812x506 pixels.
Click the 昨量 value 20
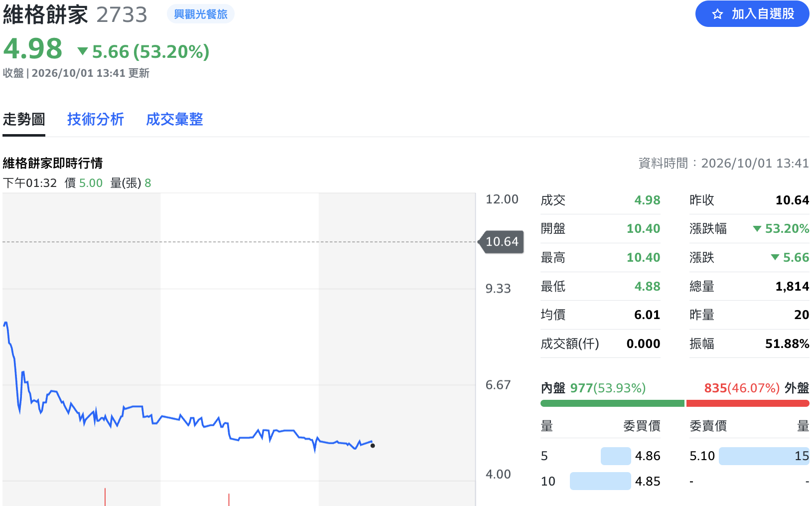point(802,315)
